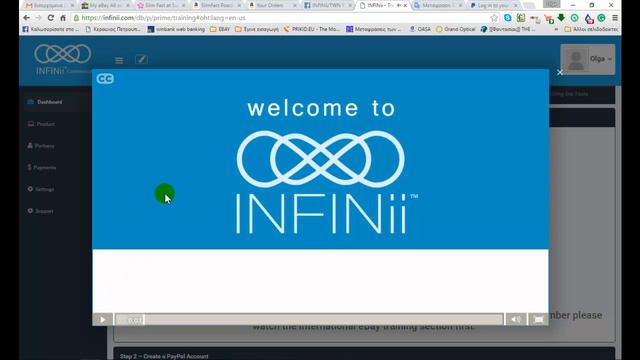The image size is (640, 360).
Task: Mute the video volume
Action: coord(516,320)
